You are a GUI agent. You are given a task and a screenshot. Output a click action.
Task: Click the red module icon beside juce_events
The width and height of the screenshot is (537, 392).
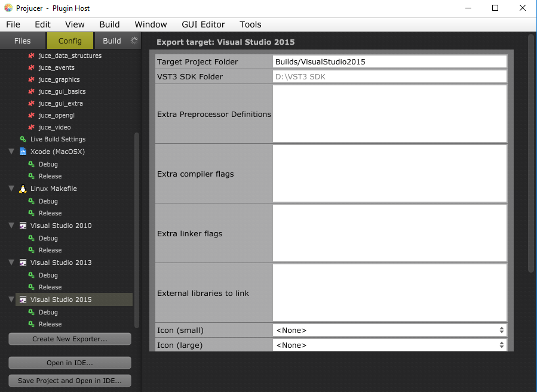click(x=31, y=67)
